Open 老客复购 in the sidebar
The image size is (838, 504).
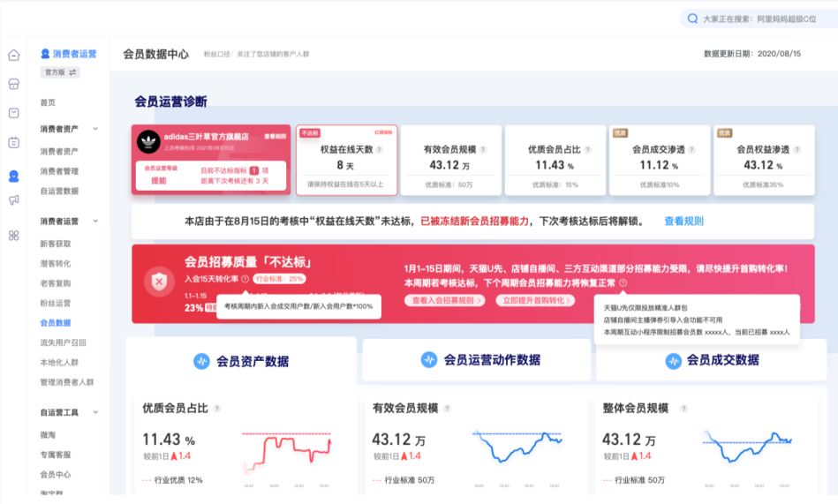coord(56,283)
